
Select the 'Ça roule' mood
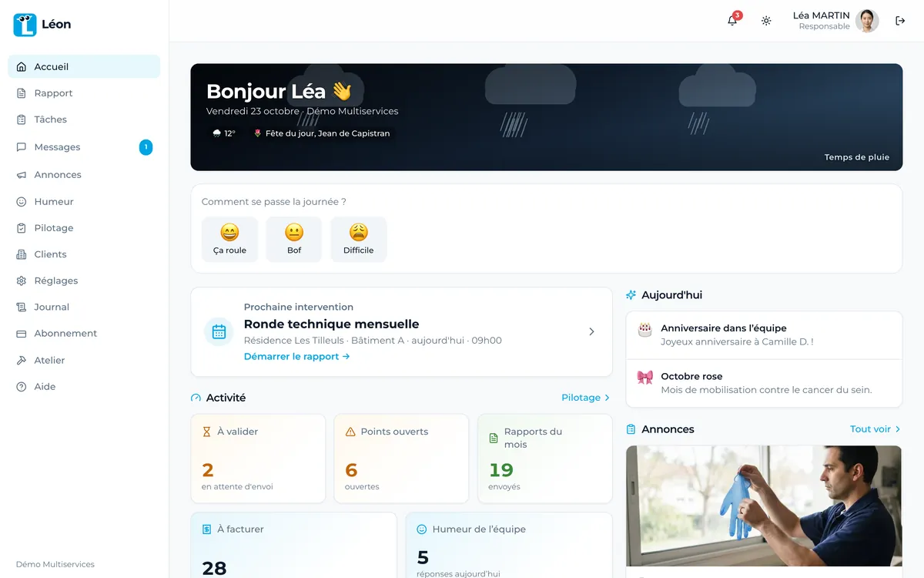coord(229,240)
